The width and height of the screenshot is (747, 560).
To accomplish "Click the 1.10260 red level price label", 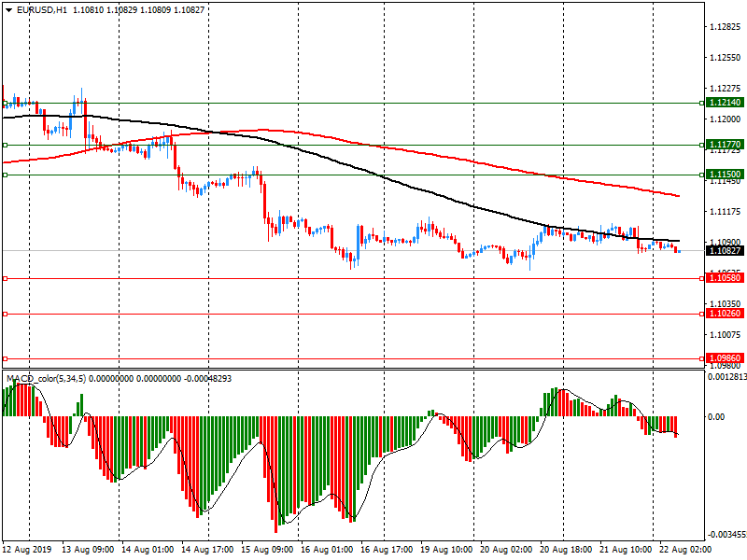I will pos(726,314).
